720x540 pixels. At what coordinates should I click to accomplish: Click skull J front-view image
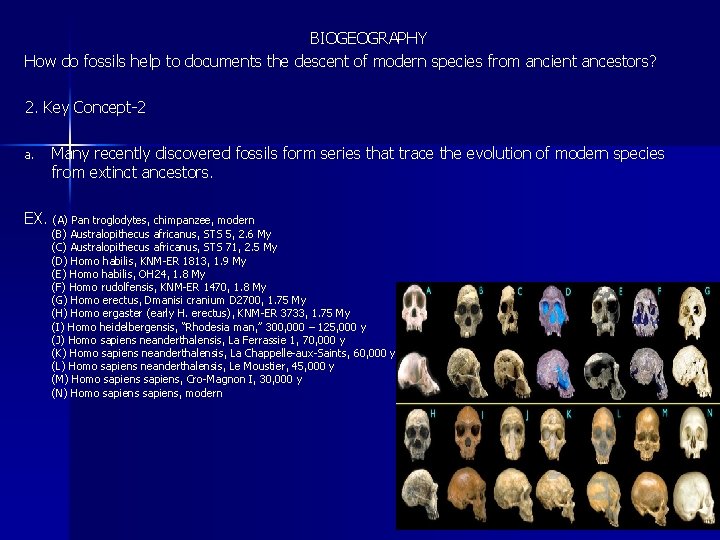[x=512, y=433]
